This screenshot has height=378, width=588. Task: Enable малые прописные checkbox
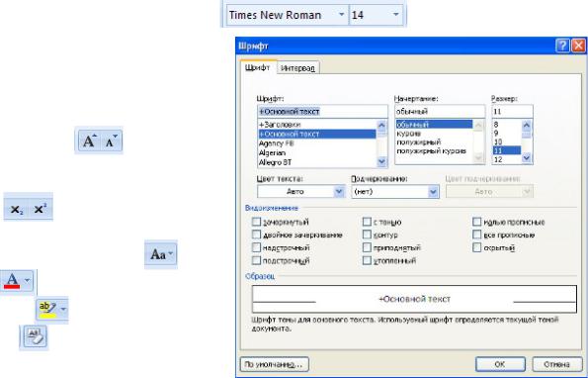[476, 222]
